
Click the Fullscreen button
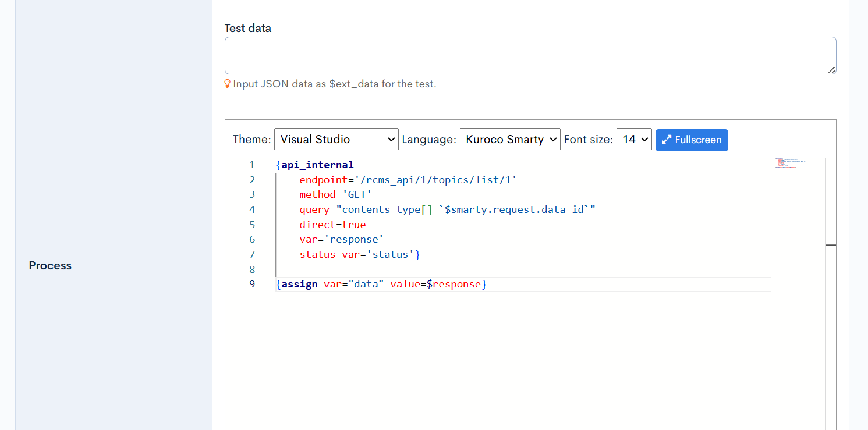(692, 140)
